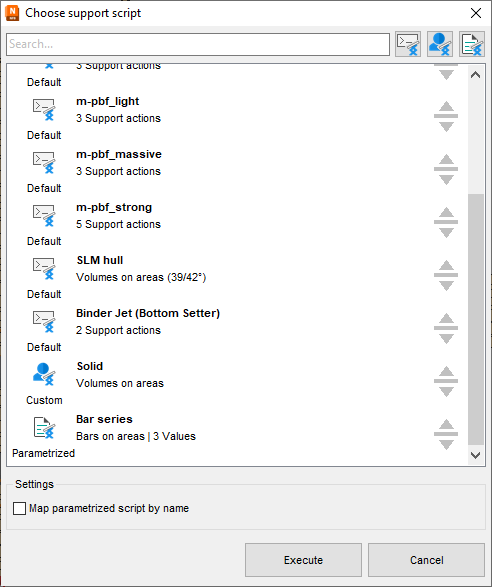Select the Bar series parametrized icon

pyautogui.click(x=44, y=428)
